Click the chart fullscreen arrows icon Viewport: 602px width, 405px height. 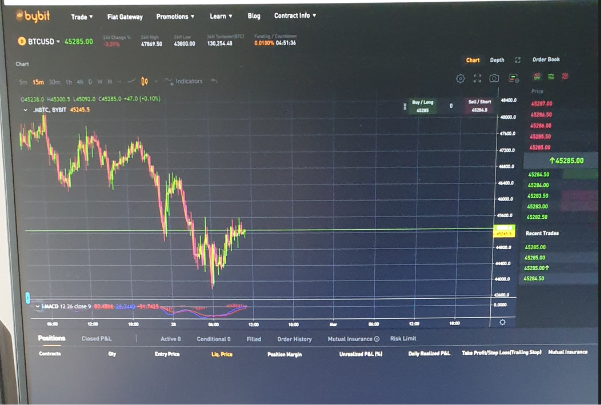click(477, 79)
